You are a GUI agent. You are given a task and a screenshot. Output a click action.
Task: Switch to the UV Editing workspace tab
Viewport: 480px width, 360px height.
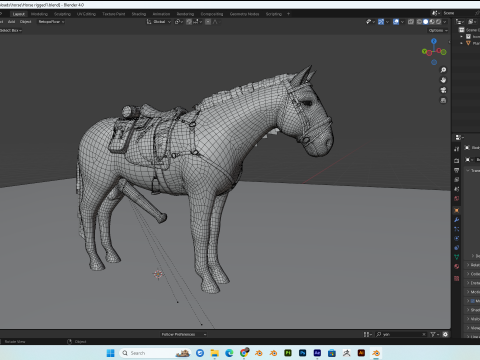coord(86,14)
